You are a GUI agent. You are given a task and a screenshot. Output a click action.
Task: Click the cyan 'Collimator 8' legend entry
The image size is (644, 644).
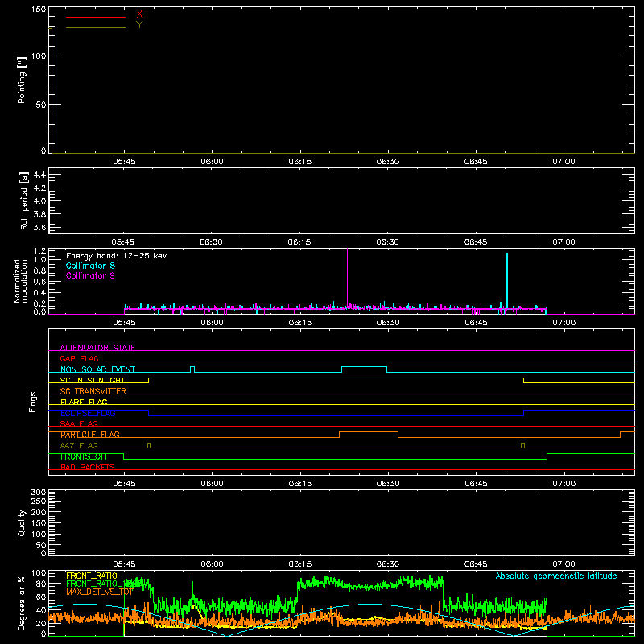tap(90, 266)
